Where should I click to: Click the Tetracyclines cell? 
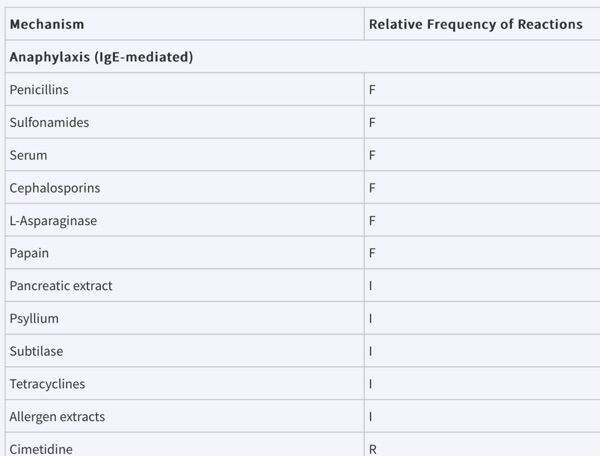coord(47,384)
